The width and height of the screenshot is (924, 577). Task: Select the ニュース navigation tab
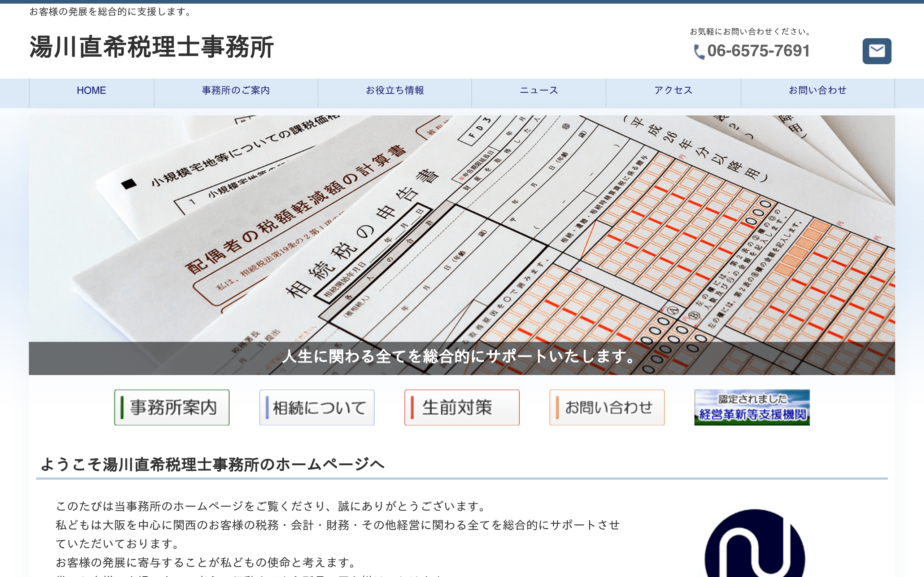(x=539, y=91)
